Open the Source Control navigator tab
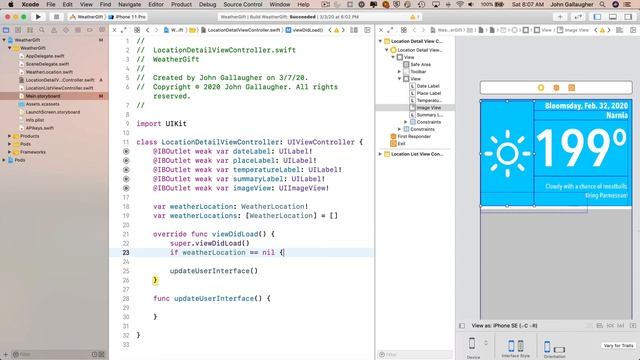 coord(18,30)
